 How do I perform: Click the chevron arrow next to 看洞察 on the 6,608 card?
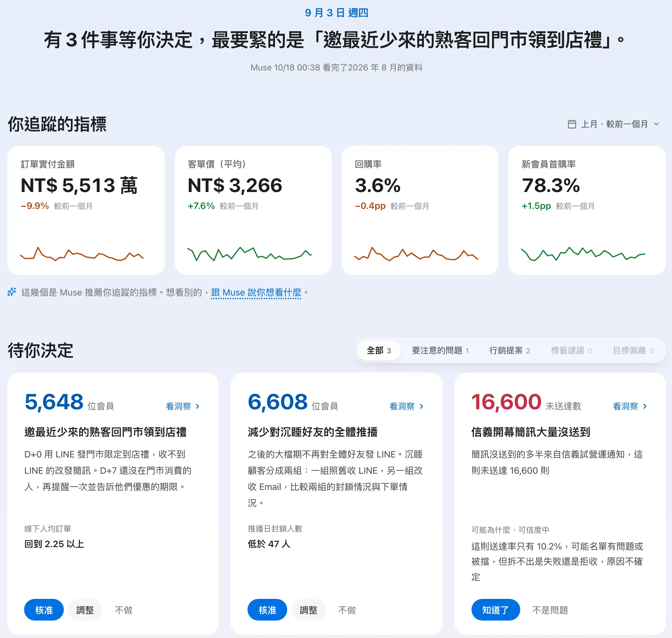(422, 406)
